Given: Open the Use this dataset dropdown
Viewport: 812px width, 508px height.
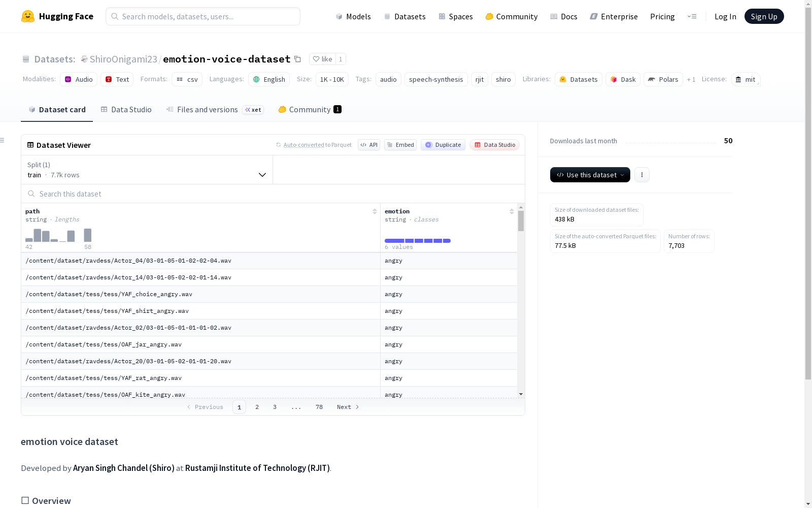Looking at the screenshot, I should tap(590, 175).
